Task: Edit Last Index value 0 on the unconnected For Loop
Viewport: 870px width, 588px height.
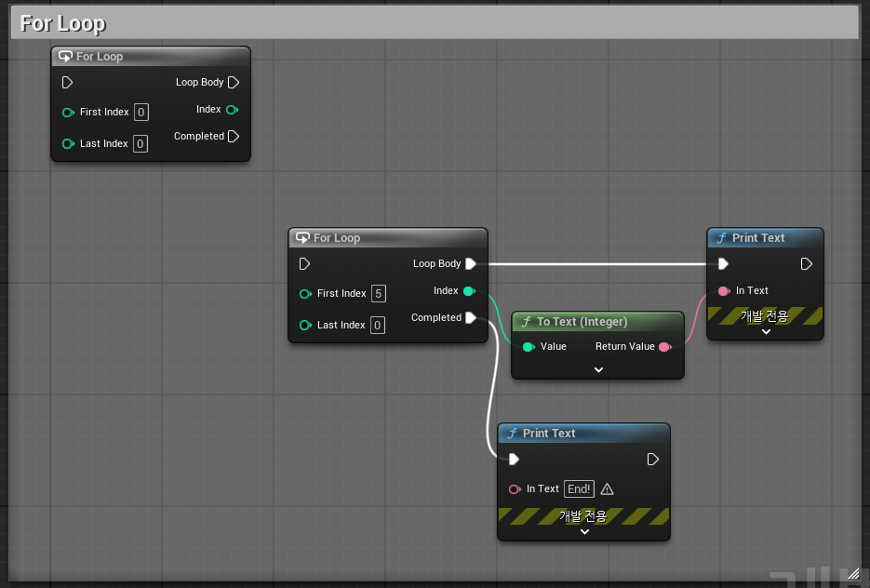Action: point(141,143)
